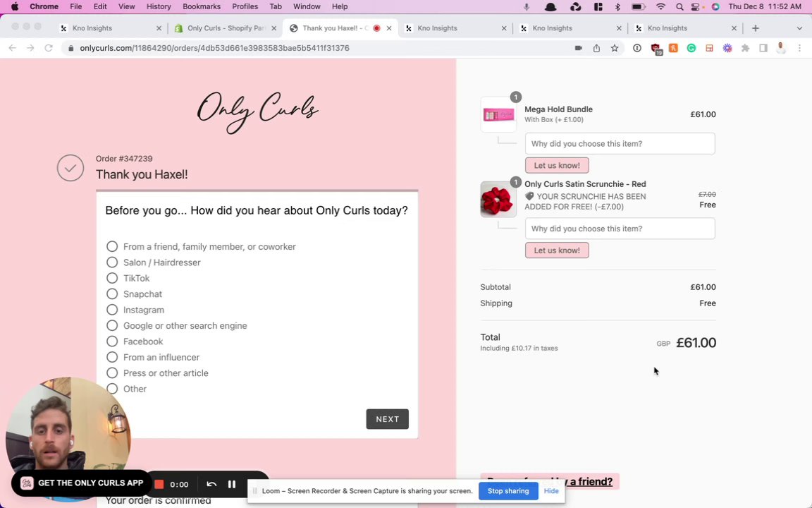Screen dimensions: 812x508
Task: Open a new browser tab
Action: coord(756,28)
